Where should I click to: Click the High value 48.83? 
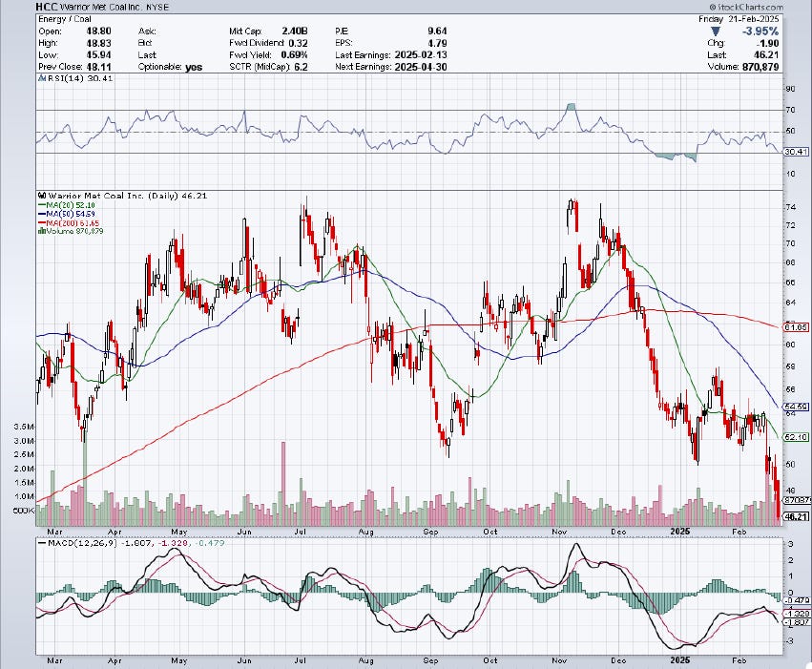point(99,43)
